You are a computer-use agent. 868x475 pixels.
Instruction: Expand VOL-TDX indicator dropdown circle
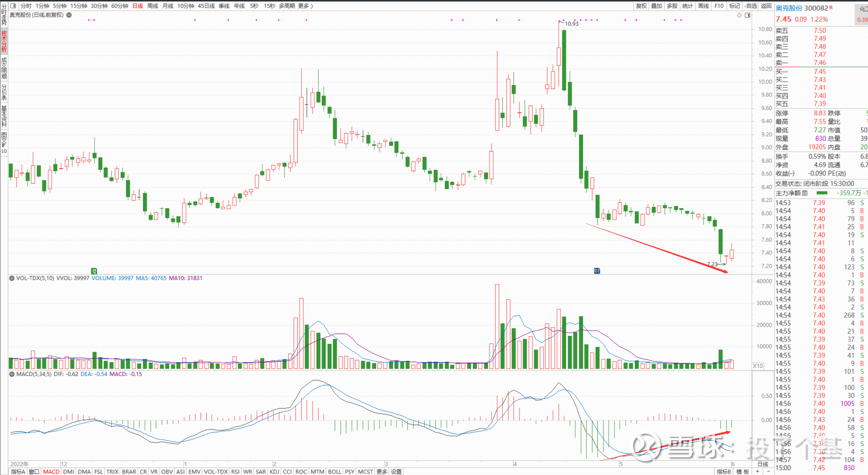tap(12, 278)
